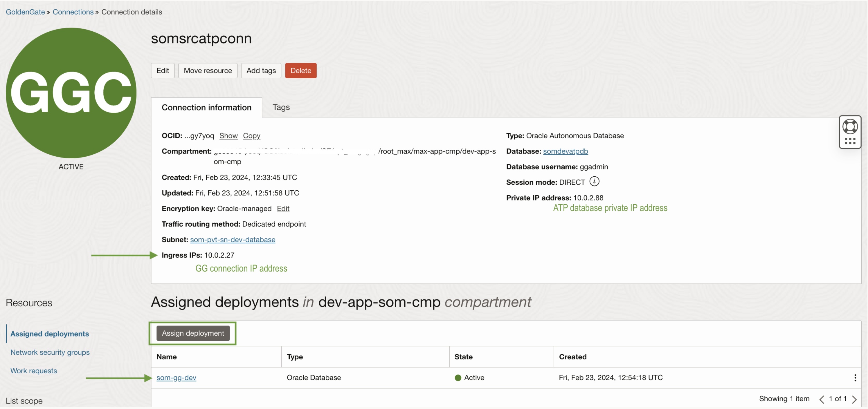Click the GGC connection status icon
This screenshot has width=868, height=409.
point(71,93)
